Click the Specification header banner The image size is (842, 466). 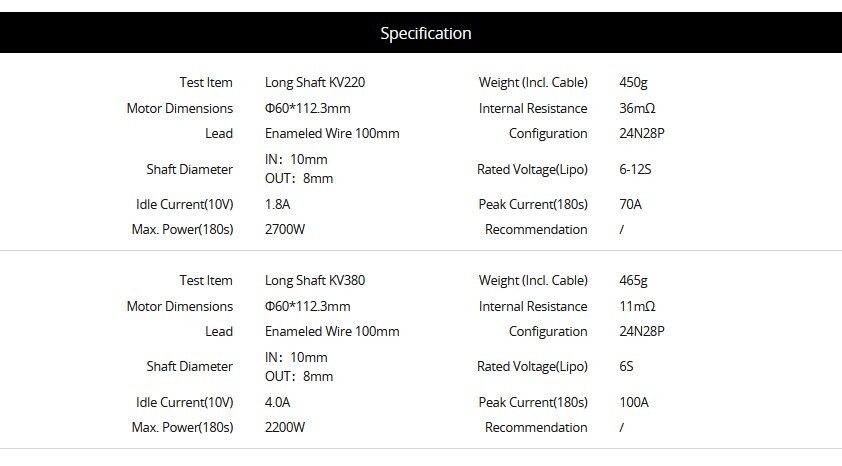coord(421,33)
